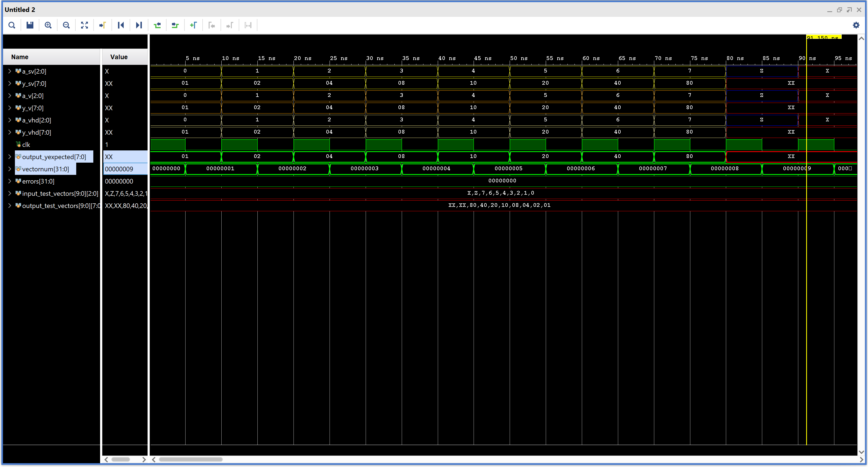The width and height of the screenshot is (868, 467).
Task: Open waveform settings gear
Action: click(x=856, y=25)
